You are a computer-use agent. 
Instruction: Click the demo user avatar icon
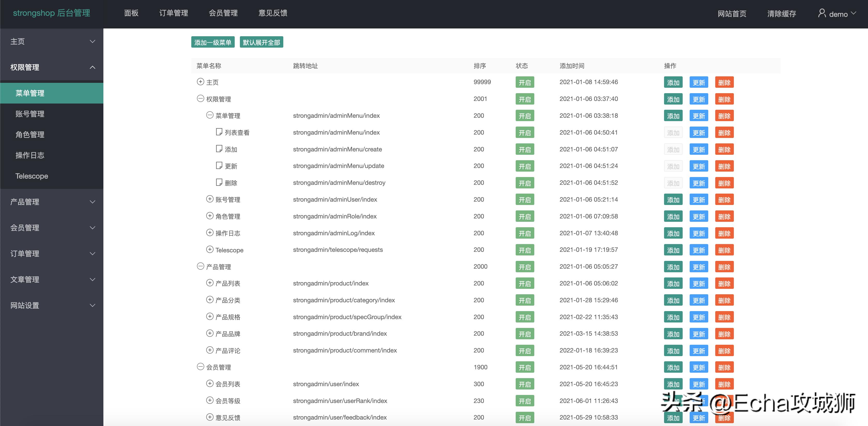[x=822, y=13]
